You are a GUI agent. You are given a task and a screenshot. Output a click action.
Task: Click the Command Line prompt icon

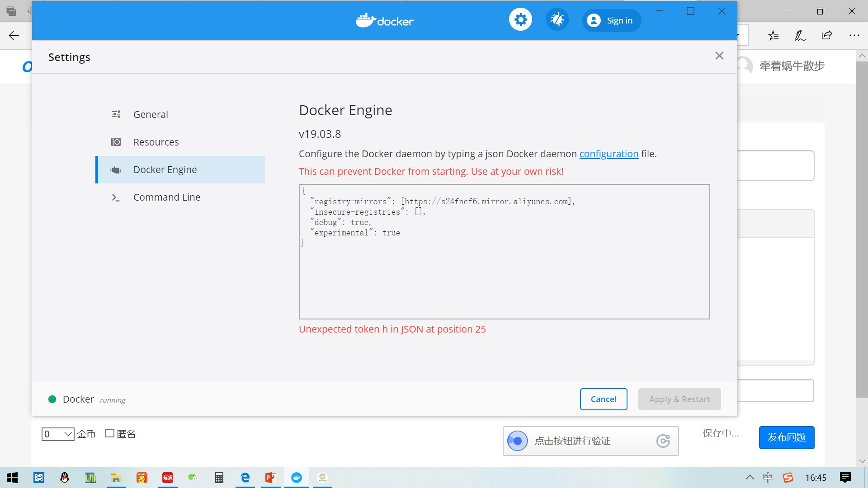116,197
